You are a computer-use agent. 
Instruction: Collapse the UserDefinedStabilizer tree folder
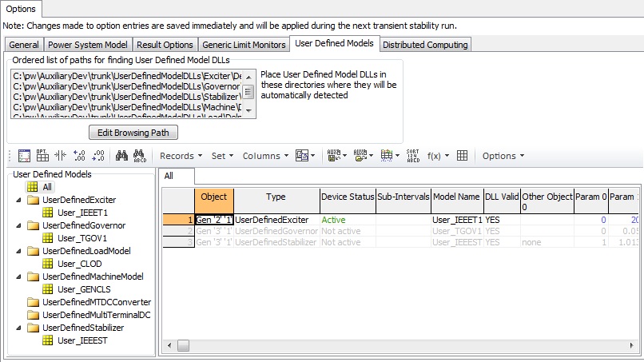(x=18, y=328)
